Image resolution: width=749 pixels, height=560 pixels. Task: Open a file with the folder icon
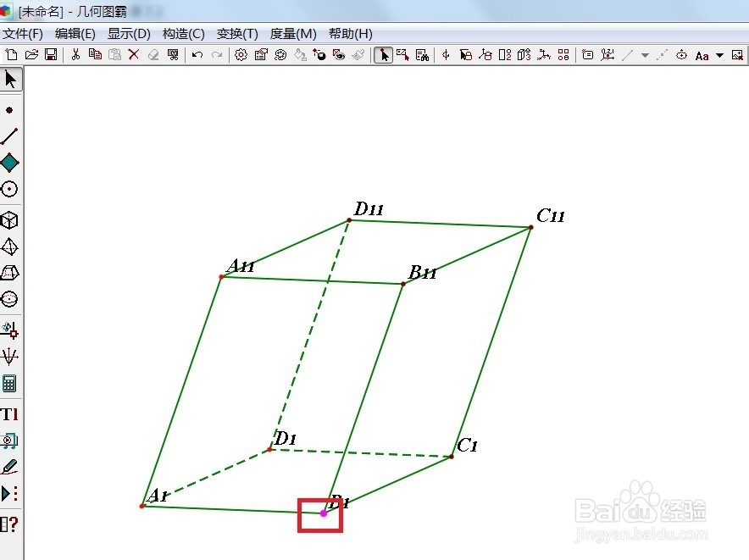(31, 55)
